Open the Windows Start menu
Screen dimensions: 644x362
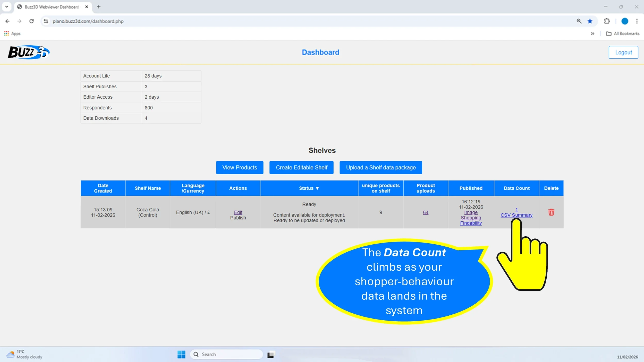[x=181, y=354]
